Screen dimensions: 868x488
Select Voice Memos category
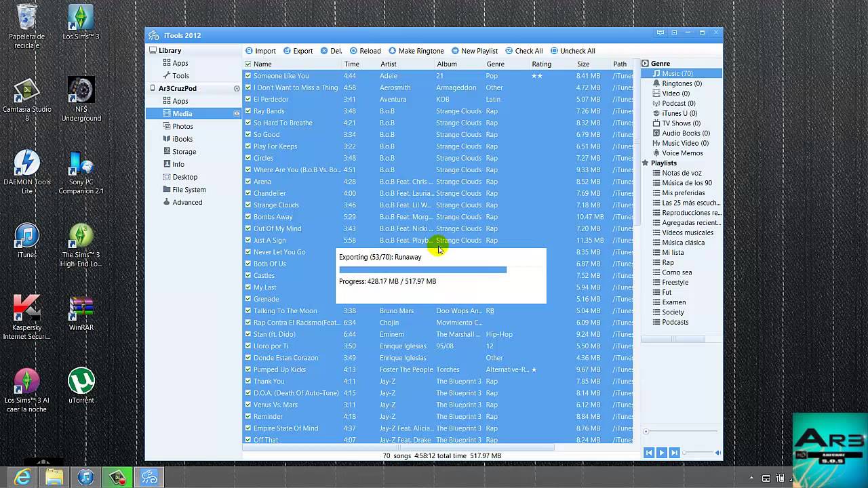coord(677,153)
